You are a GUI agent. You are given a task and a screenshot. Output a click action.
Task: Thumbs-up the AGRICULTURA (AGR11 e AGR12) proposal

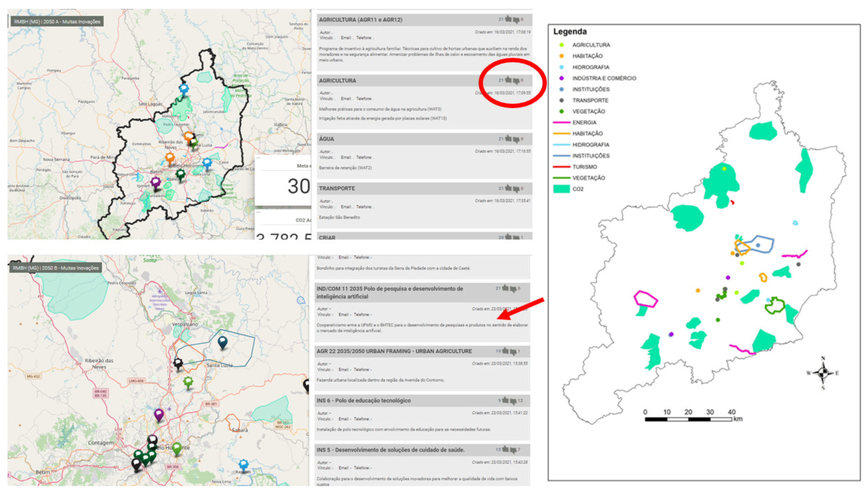click(x=508, y=19)
